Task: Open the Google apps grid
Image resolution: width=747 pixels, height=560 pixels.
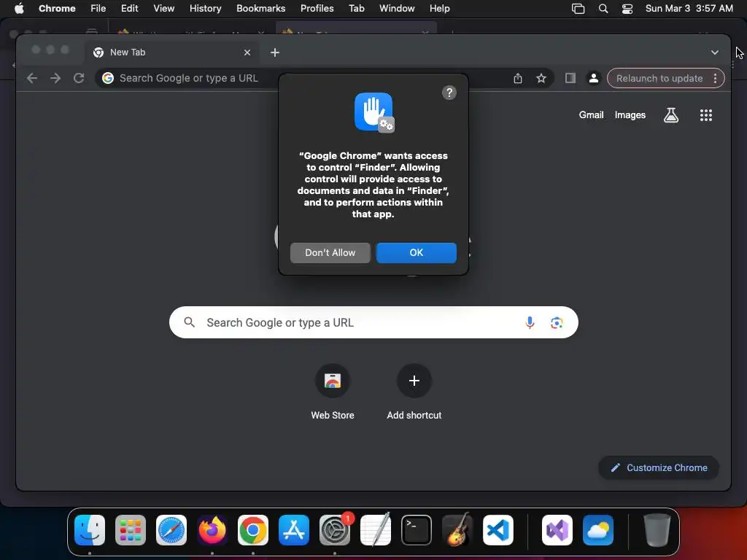Action: 706,114
